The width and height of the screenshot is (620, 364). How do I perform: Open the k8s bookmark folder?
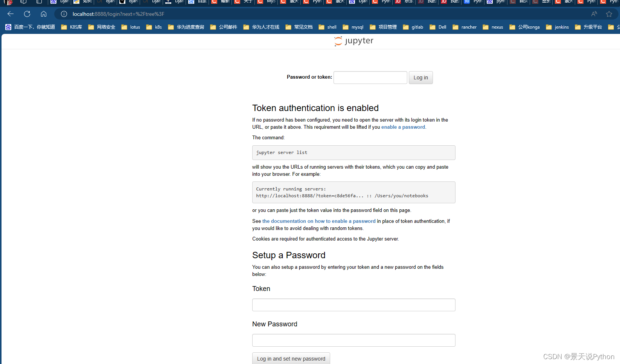coord(154,27)
